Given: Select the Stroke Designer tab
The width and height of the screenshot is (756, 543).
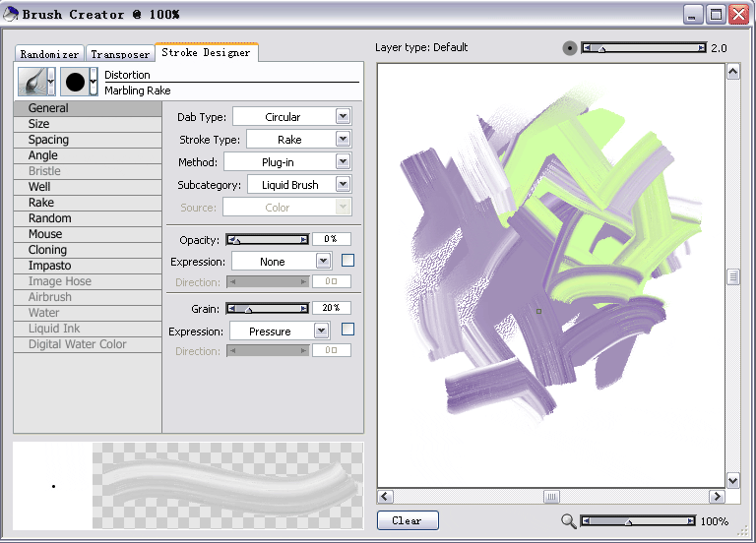Looking at the screenshot, I should [x=207, y=52].
